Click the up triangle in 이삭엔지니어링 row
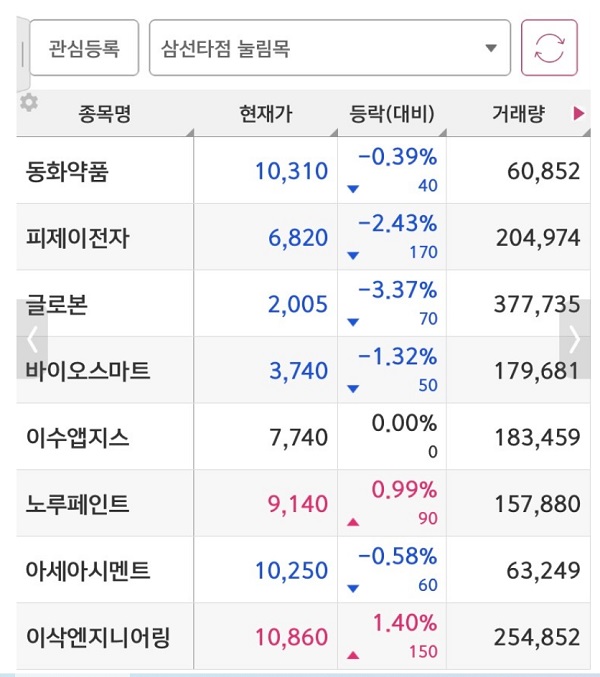The height and width of the screenshot is (677, 600). click(353, 655)
